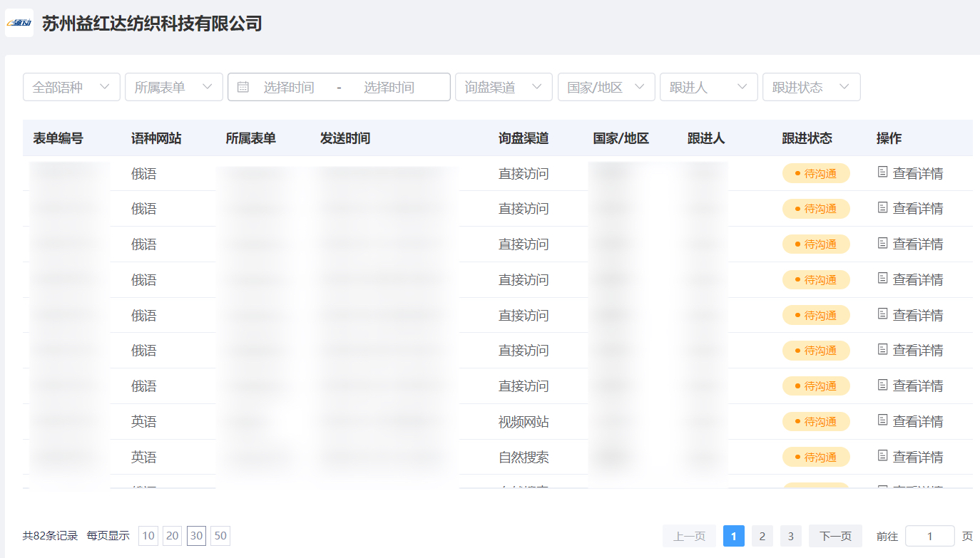Viewport: 980px width, 558px height.
Task: Click the detail icon on the last visible row
Action: (881, 487)
